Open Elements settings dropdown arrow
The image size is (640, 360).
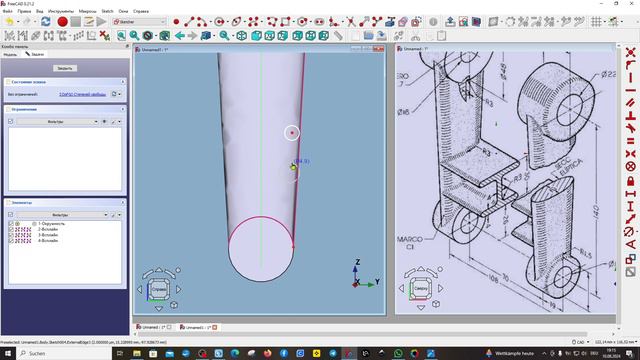(120, 215)
